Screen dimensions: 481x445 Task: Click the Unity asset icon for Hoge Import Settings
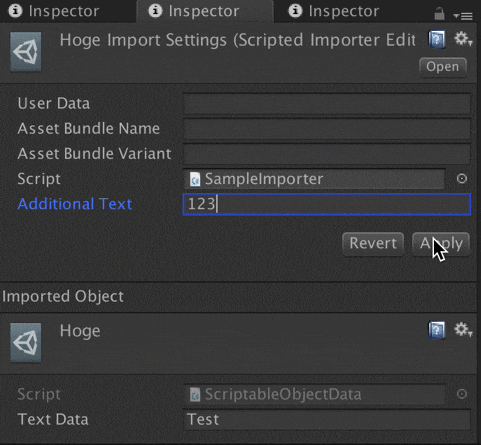[x=26, y=52]
